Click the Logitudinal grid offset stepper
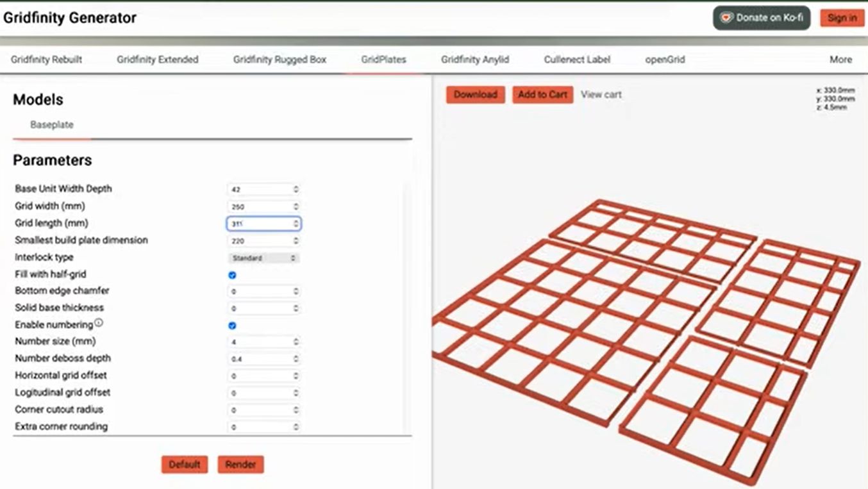 [296, 393]
